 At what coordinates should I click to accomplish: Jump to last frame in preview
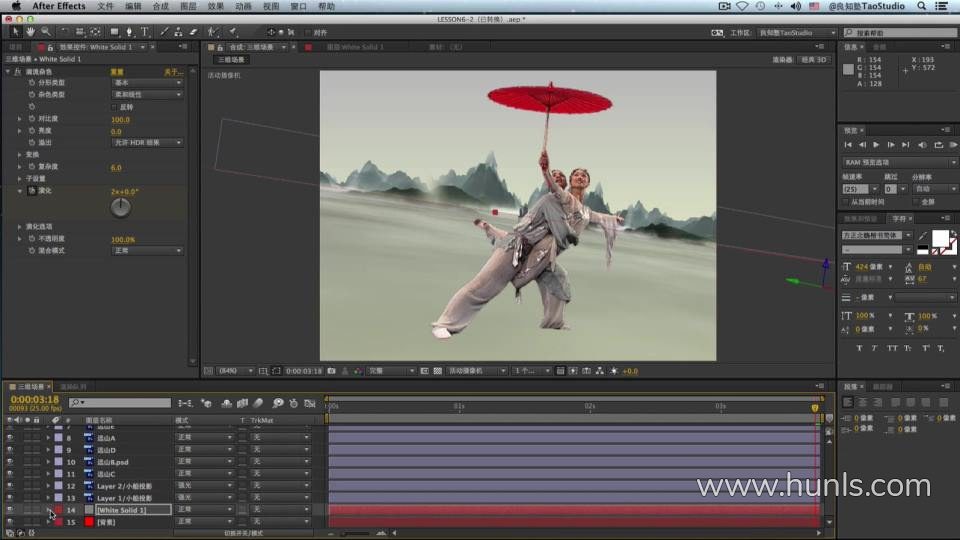click(x=906, y=145)
